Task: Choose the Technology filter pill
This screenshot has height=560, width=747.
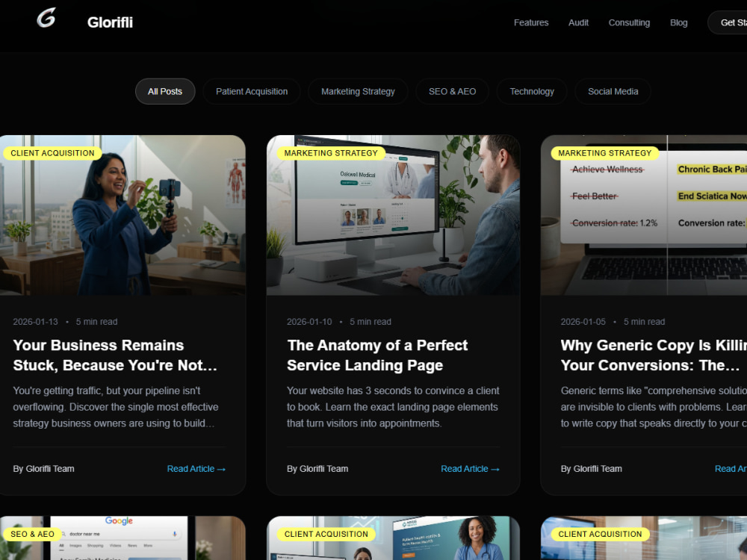Action: pyautogui.click(x=532, y=91)
